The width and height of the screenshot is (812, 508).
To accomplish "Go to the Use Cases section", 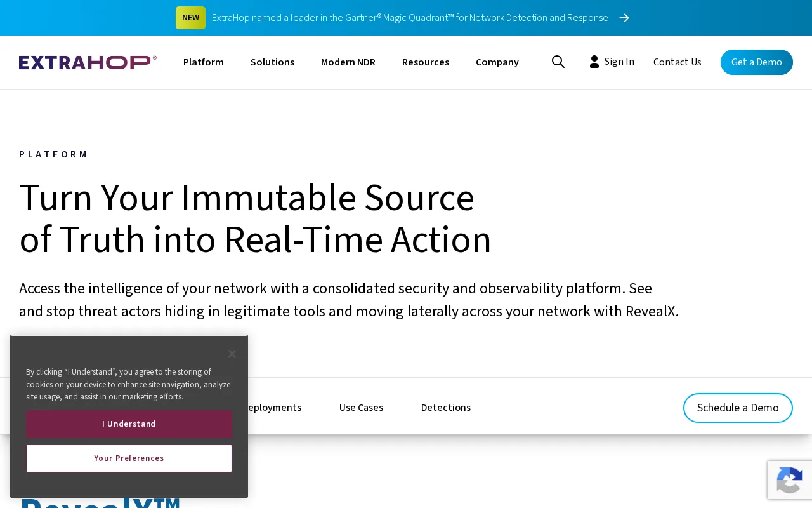I will (361, 408).
